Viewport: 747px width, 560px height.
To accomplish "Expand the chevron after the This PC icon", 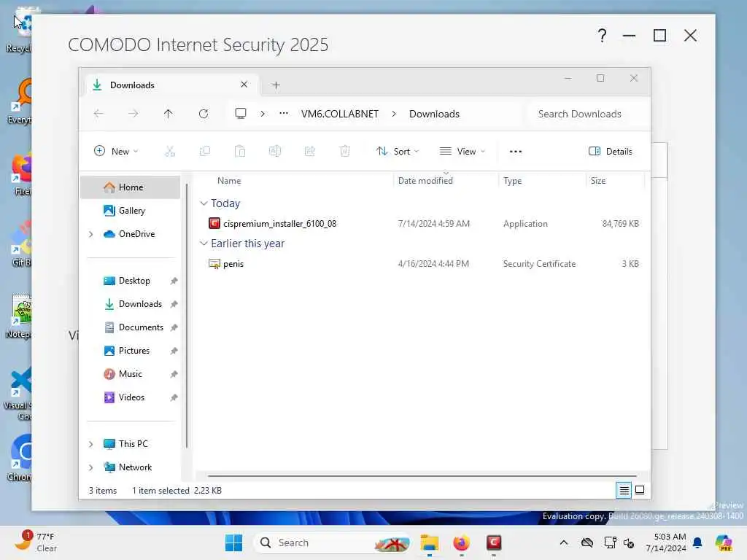I will 263,114.
